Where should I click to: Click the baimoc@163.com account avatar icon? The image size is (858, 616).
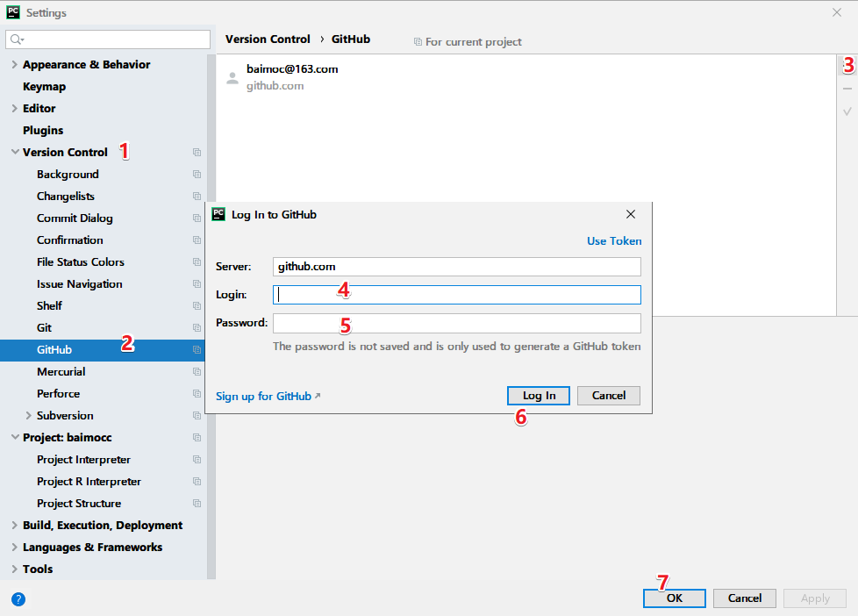click(x=232, y=78)
